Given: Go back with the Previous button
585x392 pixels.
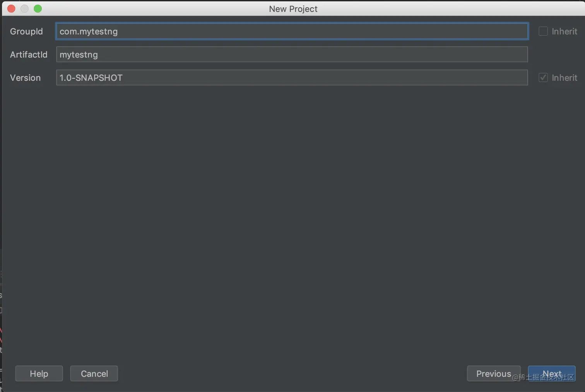Looking at the screenshot, I should coord(494,374).
